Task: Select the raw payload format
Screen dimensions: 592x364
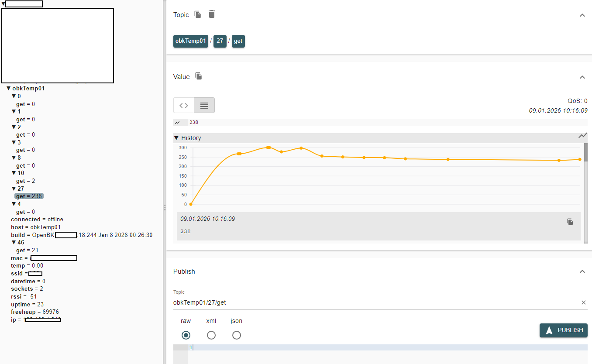Action: pos(186,335)
